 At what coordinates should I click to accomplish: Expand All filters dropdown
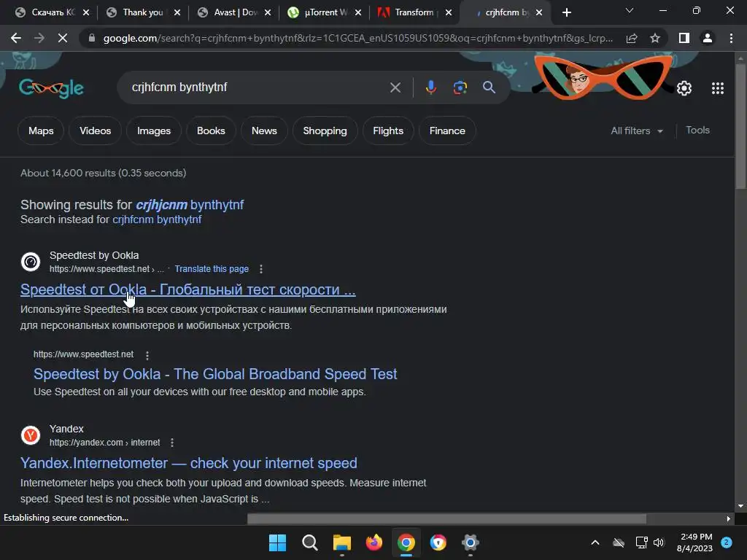click(x=637, y=131)
